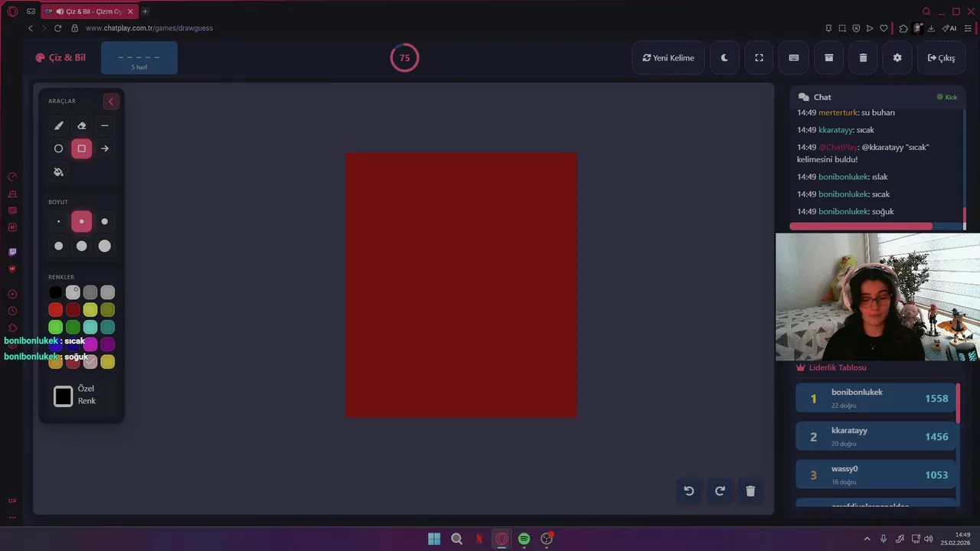
Task: Open the game settings gear
Action: [x=897, y=58]
